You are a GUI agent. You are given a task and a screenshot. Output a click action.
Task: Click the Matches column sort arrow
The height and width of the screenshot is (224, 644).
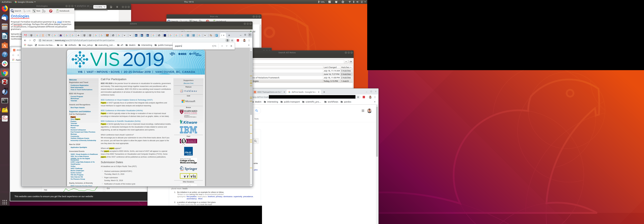[x=351, y=67]
